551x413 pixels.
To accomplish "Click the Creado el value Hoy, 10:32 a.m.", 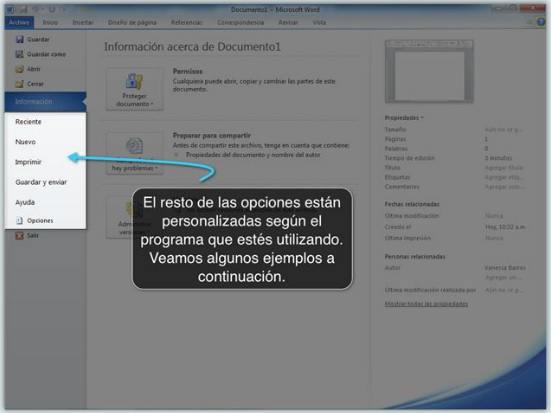I will tap(506, 227).
